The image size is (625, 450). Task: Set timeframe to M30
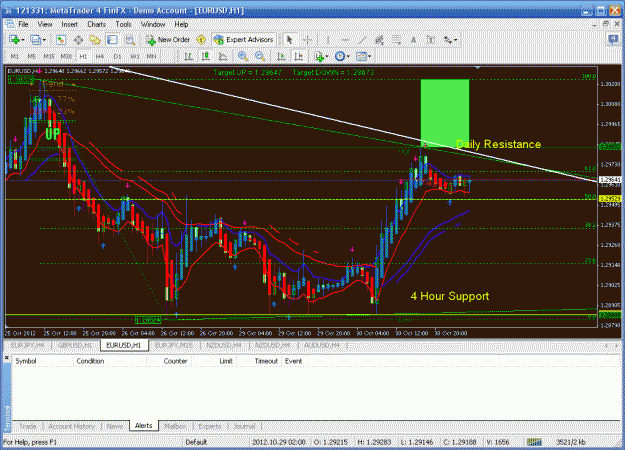(66, 56)
